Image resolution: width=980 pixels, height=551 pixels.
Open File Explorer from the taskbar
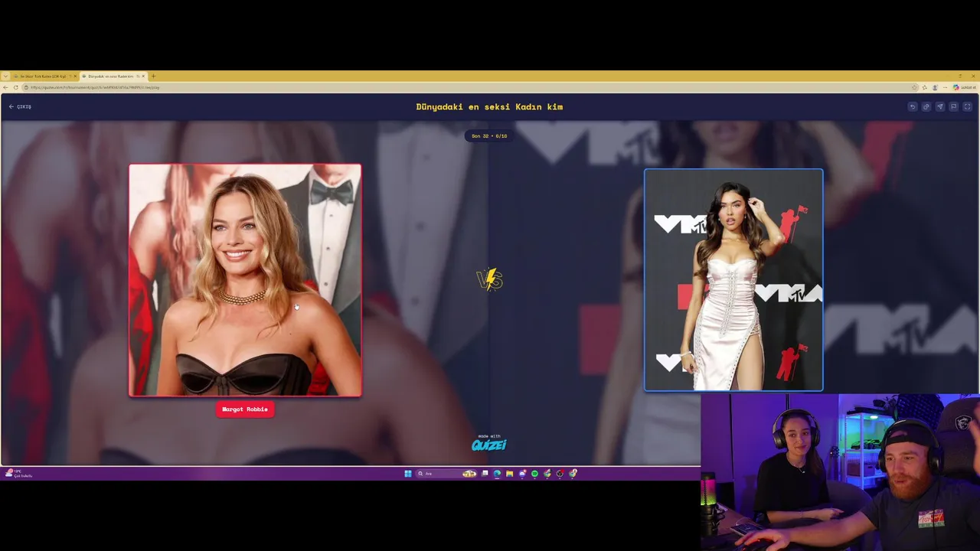510,474
